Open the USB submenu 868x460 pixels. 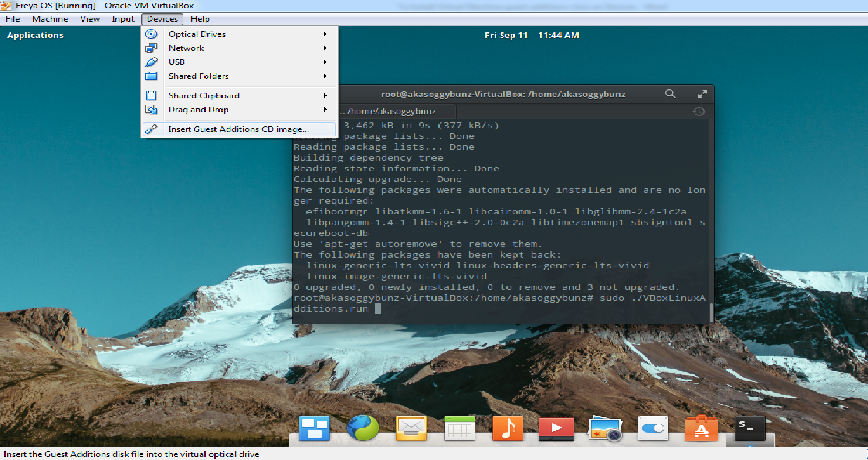(239, 62)
